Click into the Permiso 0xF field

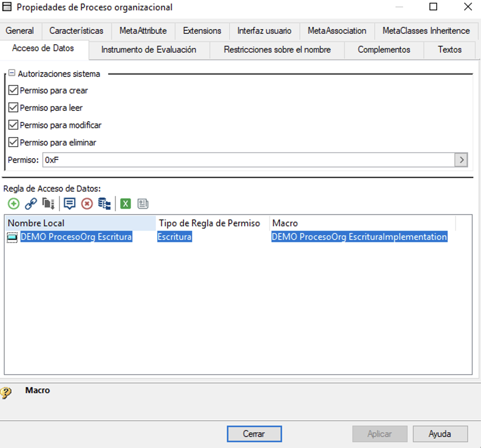(248, 160)
